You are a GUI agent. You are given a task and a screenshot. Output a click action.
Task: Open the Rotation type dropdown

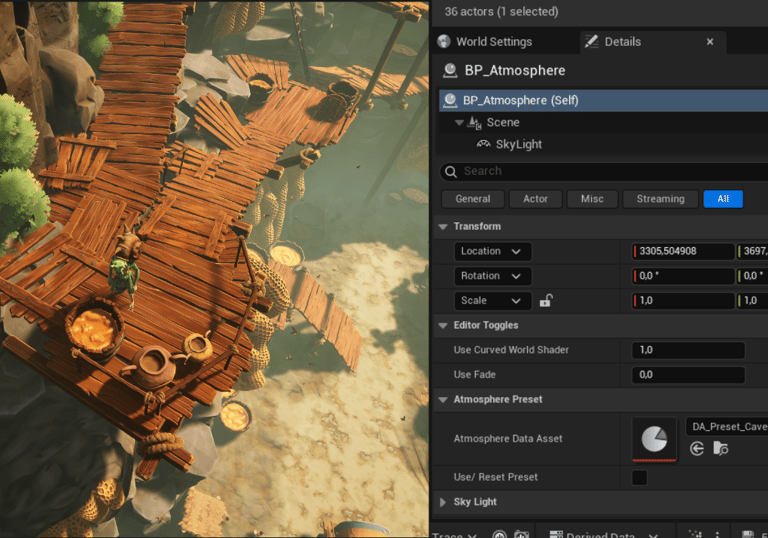493,276
